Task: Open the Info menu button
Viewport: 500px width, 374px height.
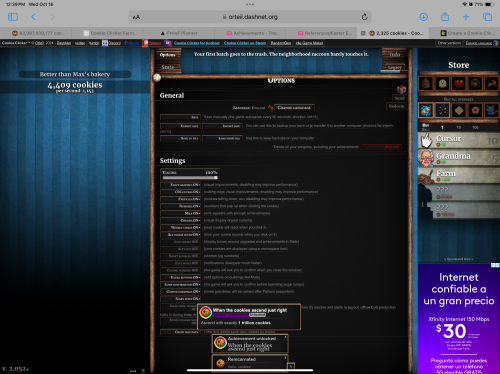Action: [x=395, y=55]
